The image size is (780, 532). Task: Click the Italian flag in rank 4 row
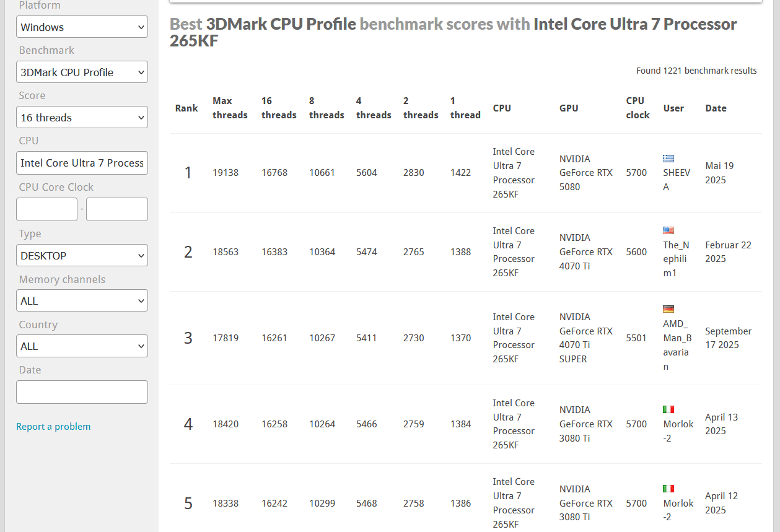[668, 409]
